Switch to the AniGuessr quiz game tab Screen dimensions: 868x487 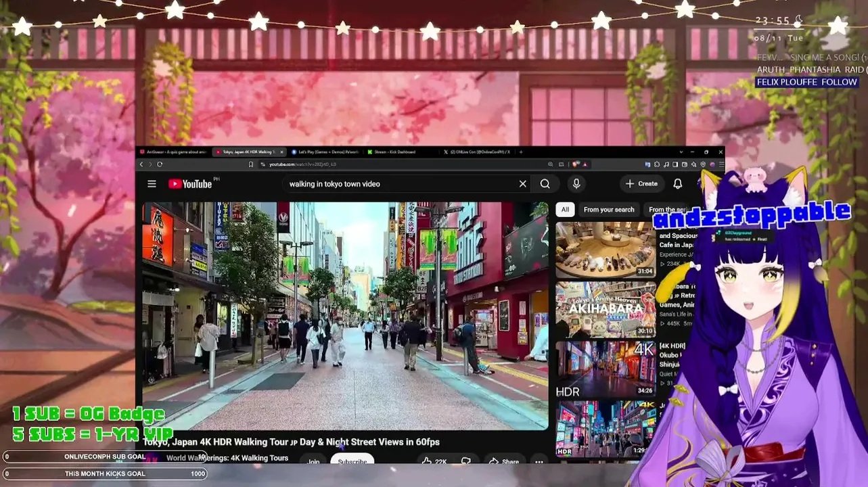tap(175, 152)
